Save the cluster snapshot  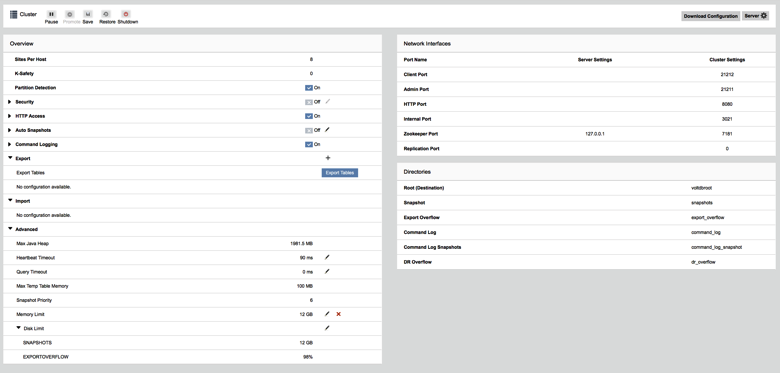[x=88, y=14]
